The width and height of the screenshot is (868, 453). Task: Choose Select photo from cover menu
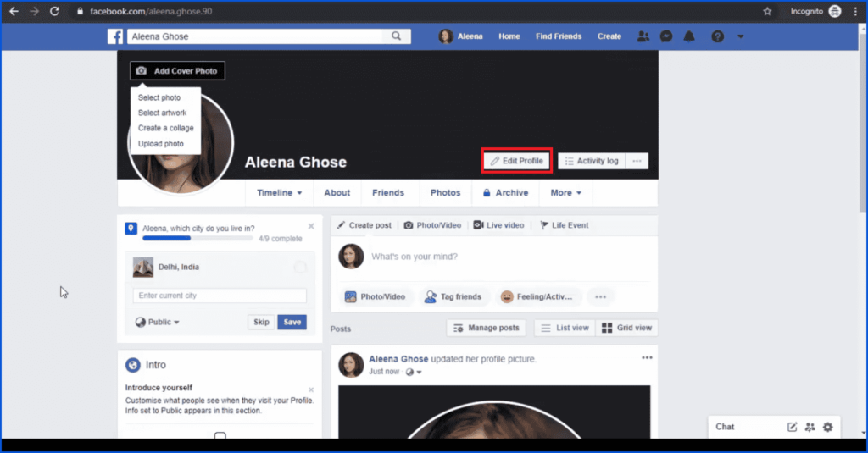click(x=159, y=97)
